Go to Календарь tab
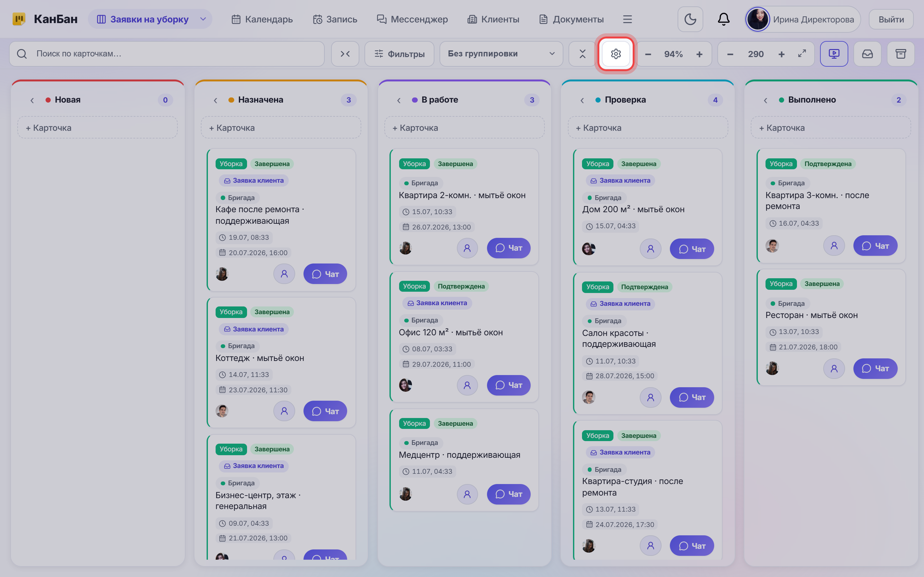Image resolution: width=924 pixels, height=577 pixels. click(262, 19)
